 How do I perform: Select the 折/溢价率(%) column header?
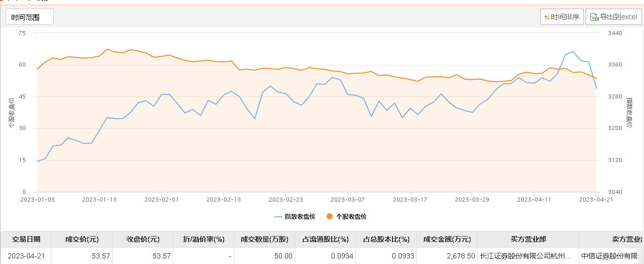click(203, 239)
